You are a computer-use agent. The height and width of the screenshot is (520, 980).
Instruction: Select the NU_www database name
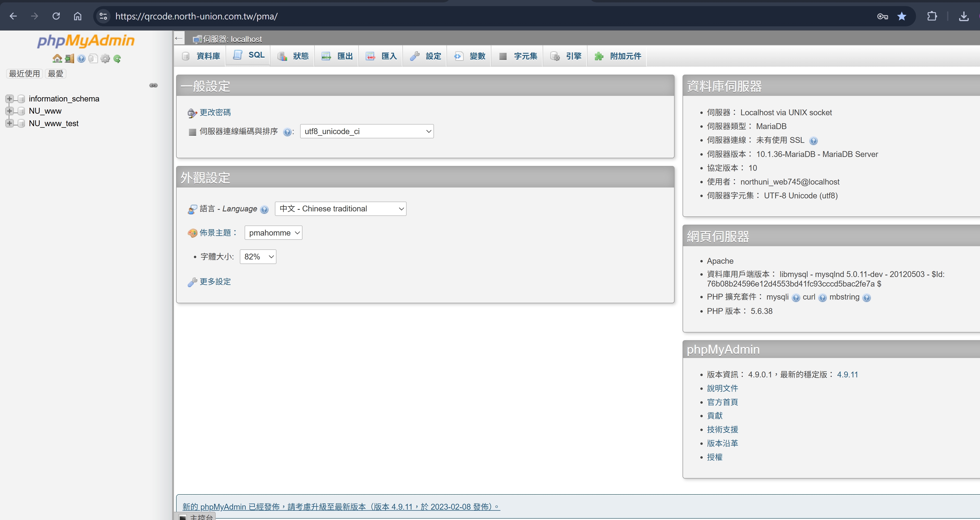click(45, 111)
